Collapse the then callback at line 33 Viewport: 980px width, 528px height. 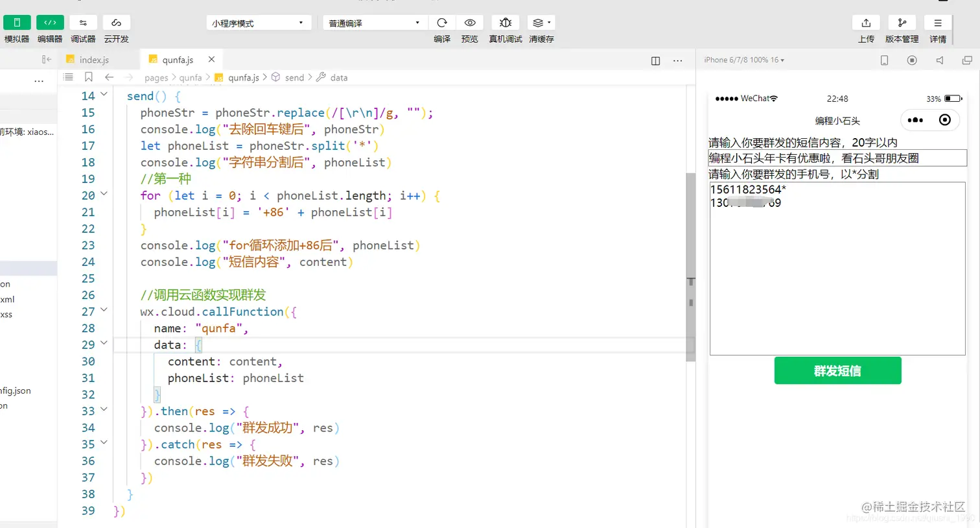pos(104,411)
